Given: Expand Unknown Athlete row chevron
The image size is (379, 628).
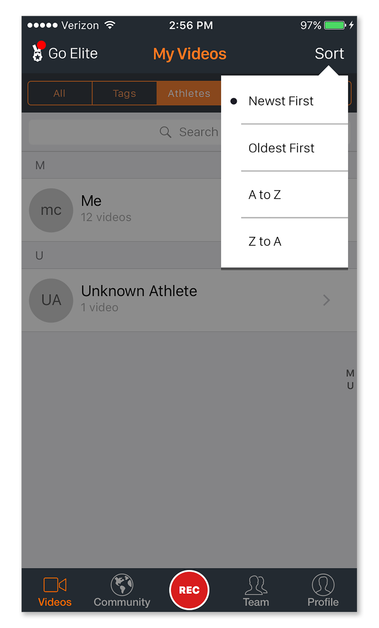Looking at the screenshot, I should pos(327,300).
